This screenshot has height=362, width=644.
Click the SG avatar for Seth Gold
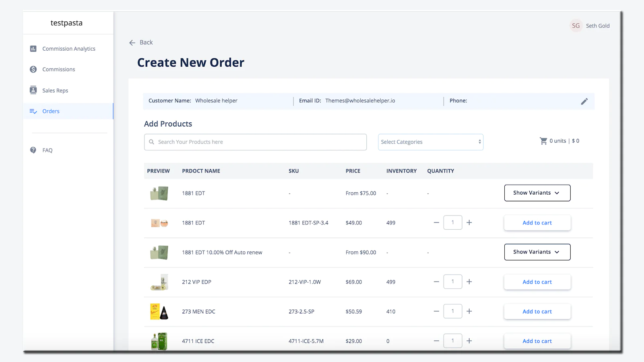[x=576, y=25]
